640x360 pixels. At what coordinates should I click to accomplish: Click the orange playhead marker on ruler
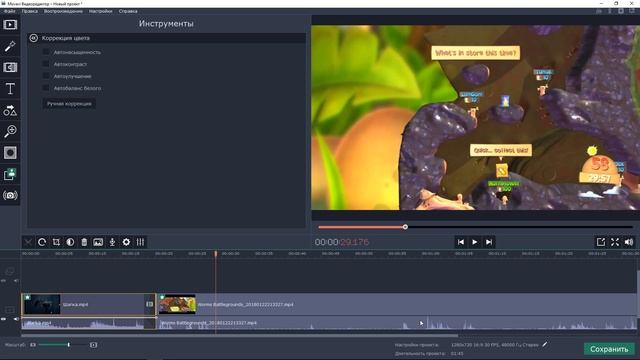[216, 253]
